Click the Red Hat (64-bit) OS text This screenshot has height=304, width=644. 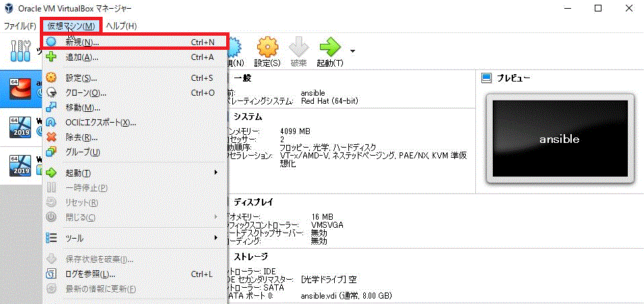329,100
